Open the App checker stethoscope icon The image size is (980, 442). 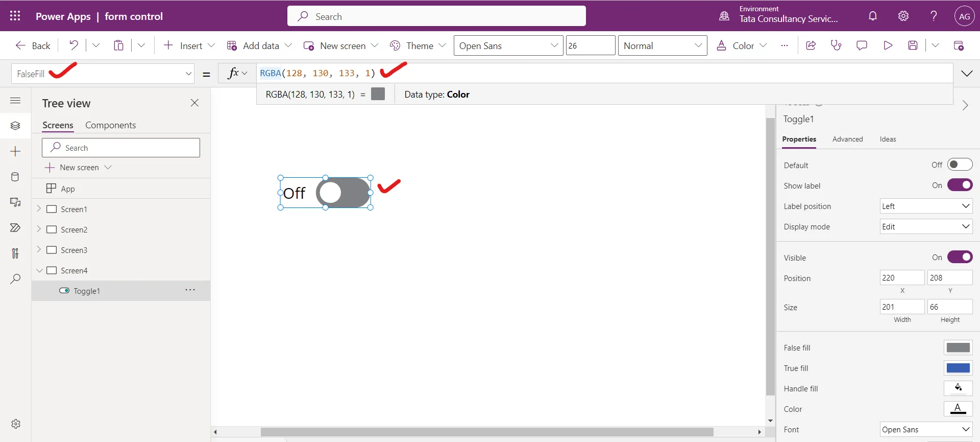pos(836,45)
